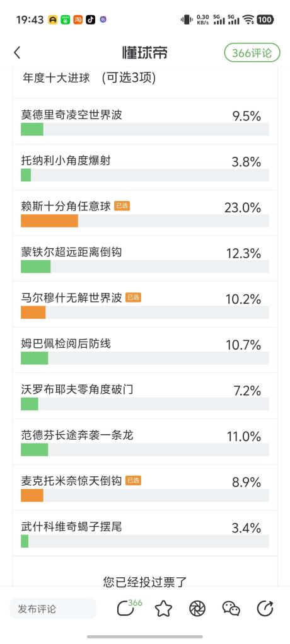The image size is (290, 644).
Task: Tap the 已选 tag beside 麦克托米奈惊天倒钩
Action: (x=133, y=481)
